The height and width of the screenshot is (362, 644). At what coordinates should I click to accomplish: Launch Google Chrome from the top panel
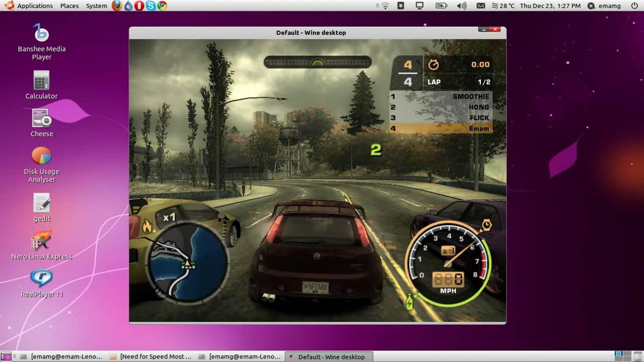tap(162, 6)
